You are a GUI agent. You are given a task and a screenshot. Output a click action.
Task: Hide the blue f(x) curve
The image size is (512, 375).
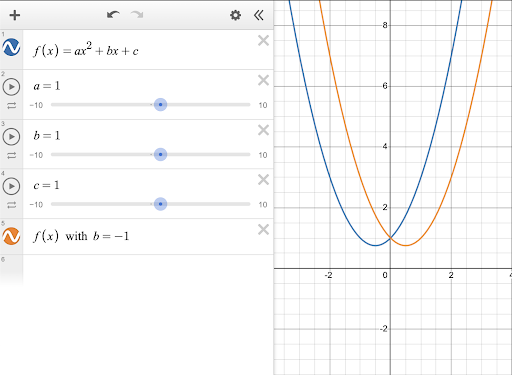pyautogui.click(x=11, y=47)
